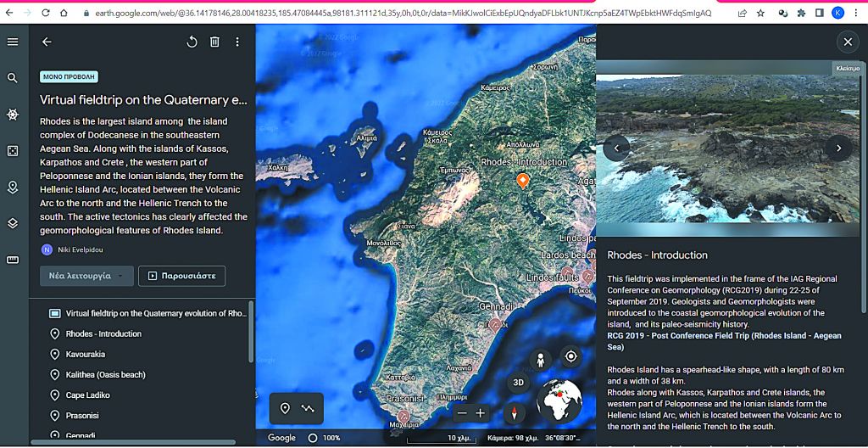Open Voyager ship-wheel icon
This screenshot has width=868, height=448.
(x=12, y=115)
